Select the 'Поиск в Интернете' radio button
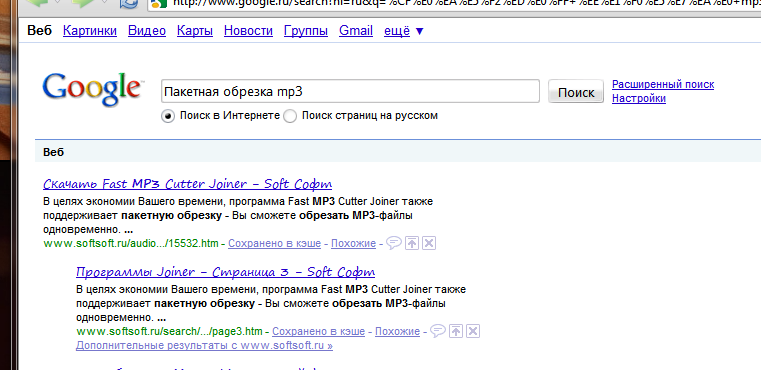Image resolution: width=761 pixels, height=370 pixels. coord(167,117)
